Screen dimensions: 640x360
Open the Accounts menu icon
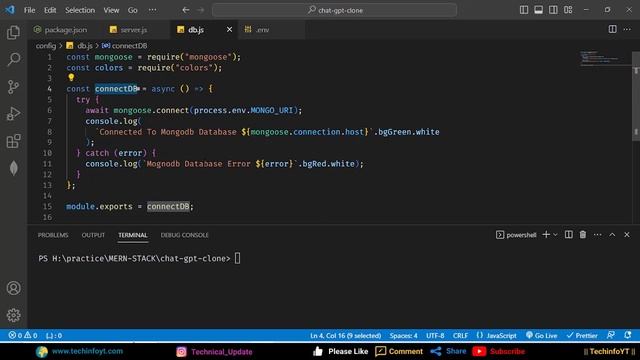[x=13, y=288]
